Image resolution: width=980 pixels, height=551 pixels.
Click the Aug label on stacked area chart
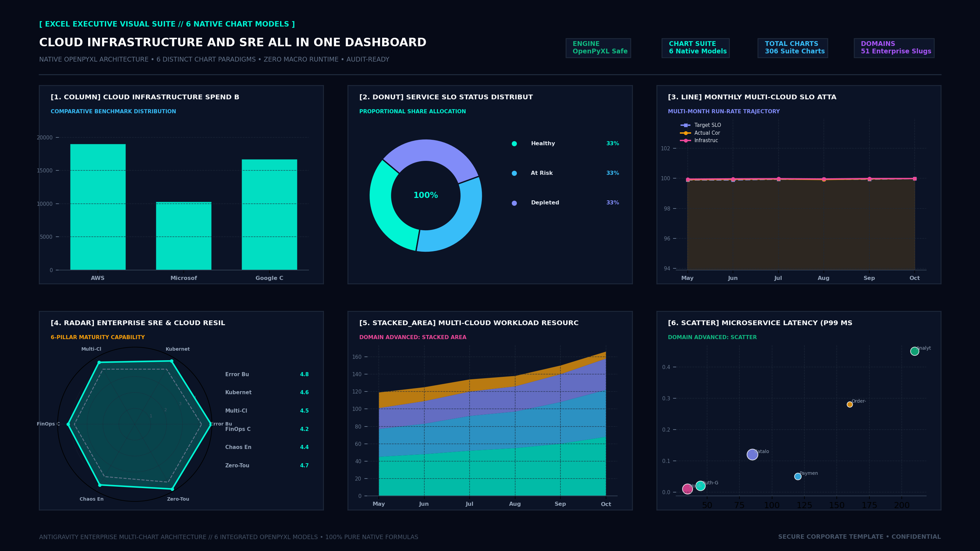[515, 504]
